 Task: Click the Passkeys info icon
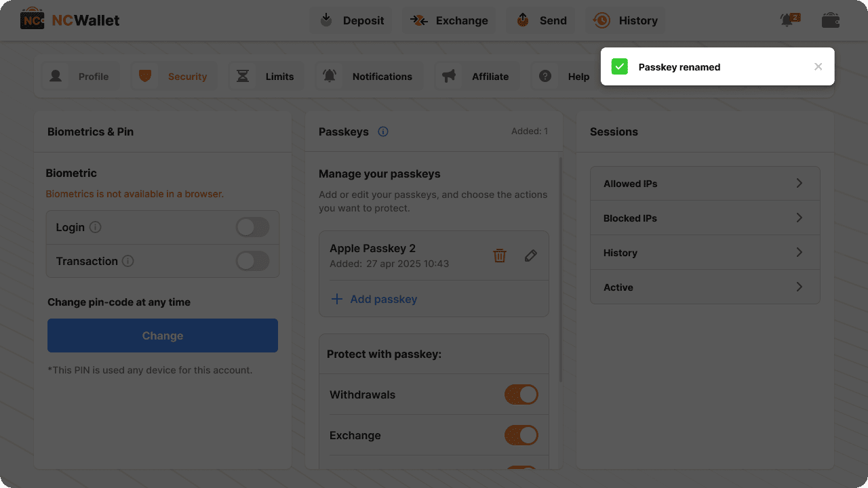tap(383, 131)
